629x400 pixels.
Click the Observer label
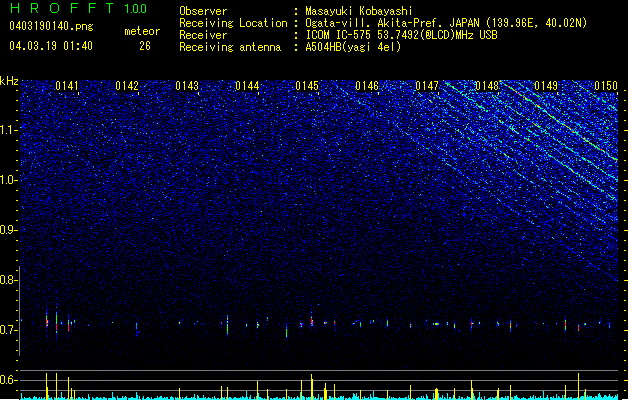click(x=203, y=11)
